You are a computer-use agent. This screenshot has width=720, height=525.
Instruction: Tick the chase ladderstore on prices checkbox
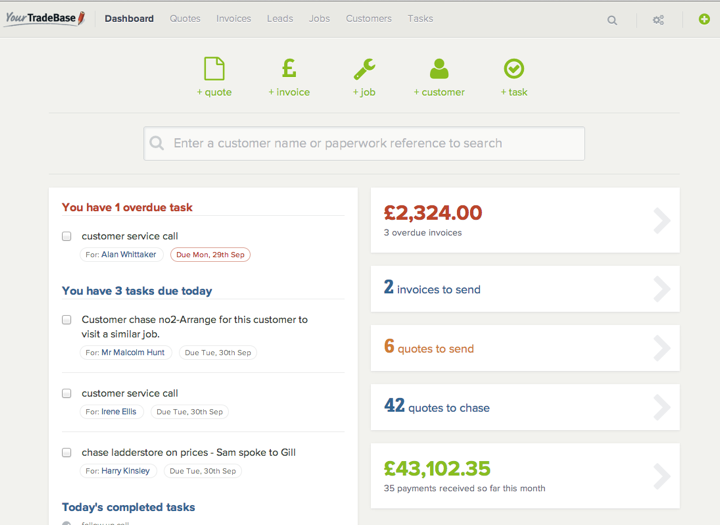[67, 452]
